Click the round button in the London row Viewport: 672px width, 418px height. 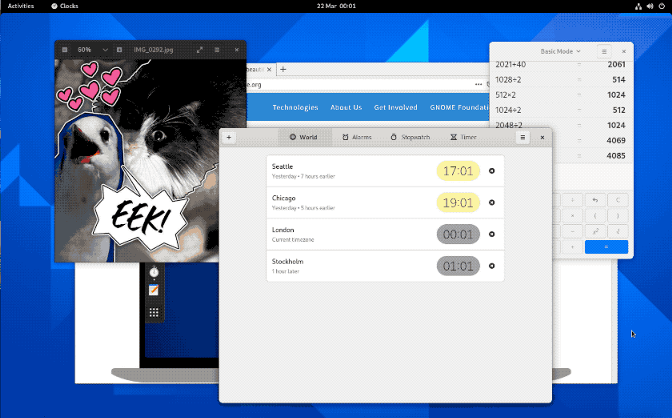click(x=492, y=234)
